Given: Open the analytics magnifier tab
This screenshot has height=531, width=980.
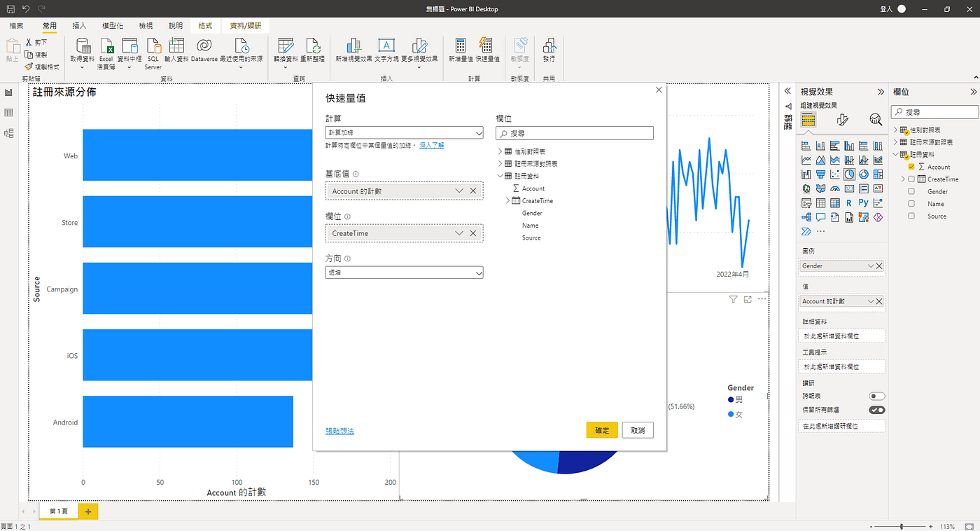Looking at the screenshot, I should [x=876, y=120].
